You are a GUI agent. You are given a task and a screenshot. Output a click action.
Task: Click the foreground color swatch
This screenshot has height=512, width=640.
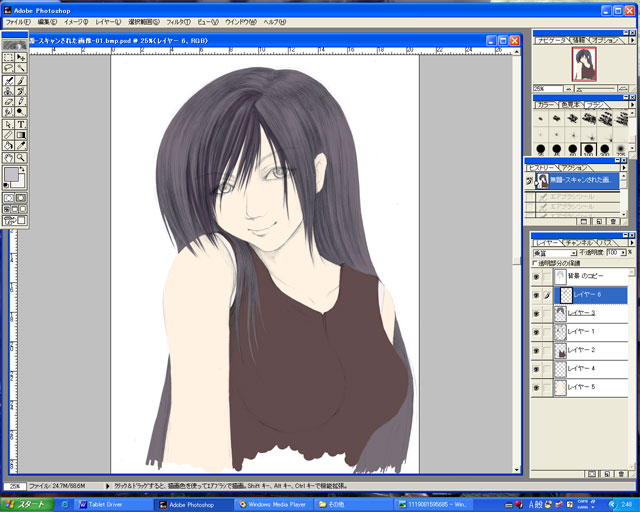pyautogui.click(x=11, y=174)
